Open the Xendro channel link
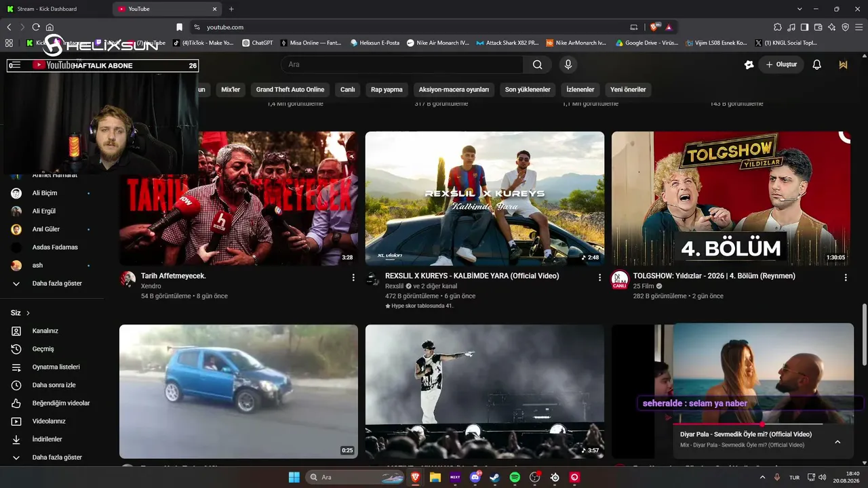868x488 pixels. click(x=151, y=286)
